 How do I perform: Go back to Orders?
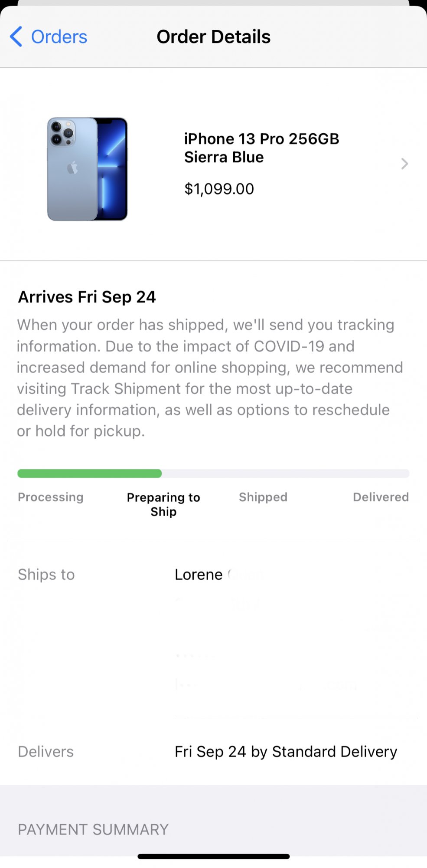(x=59, y=37)
